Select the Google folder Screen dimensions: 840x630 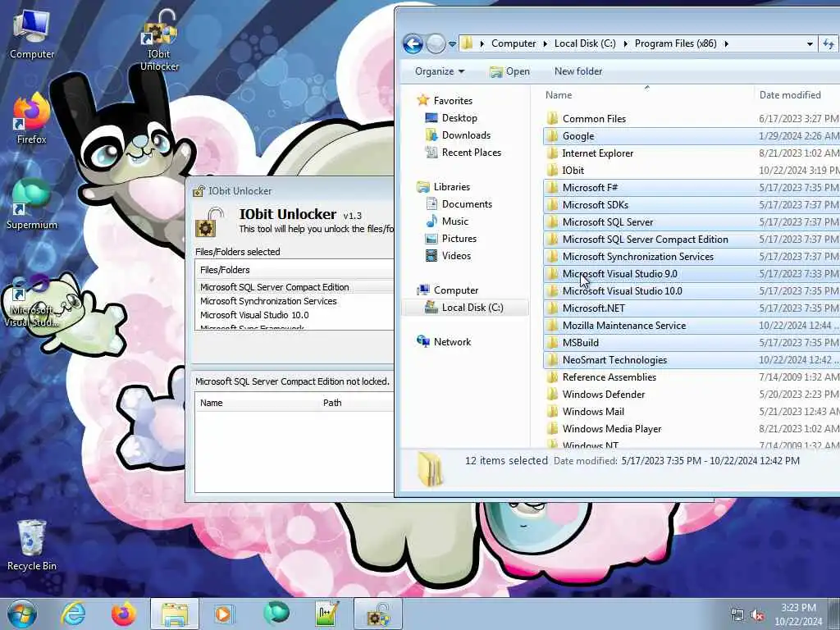coord(691,136)
